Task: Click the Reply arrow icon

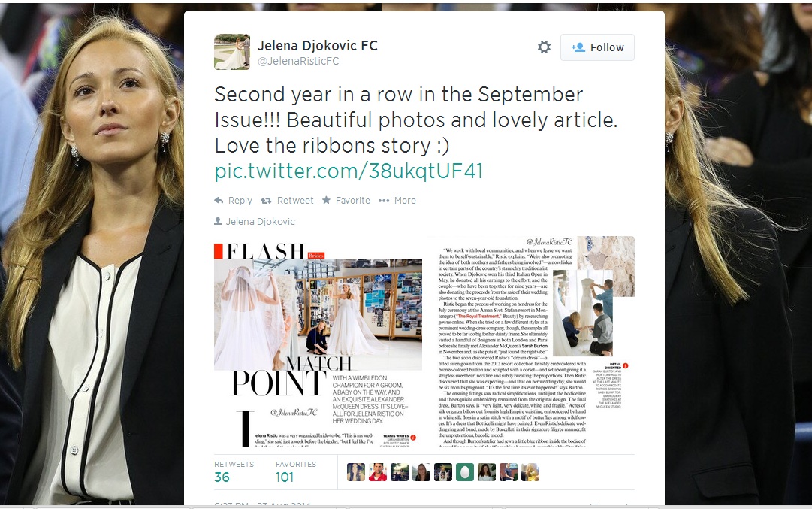Action: [219, 201]
